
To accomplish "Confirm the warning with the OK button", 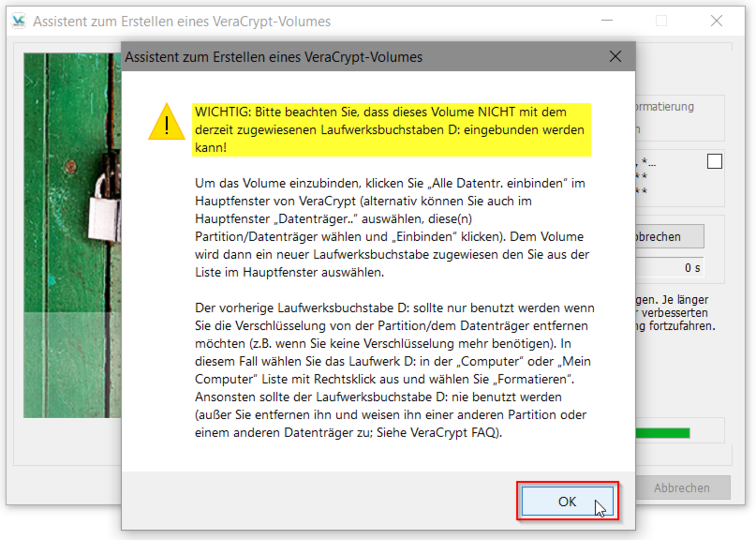I will 567,501.
